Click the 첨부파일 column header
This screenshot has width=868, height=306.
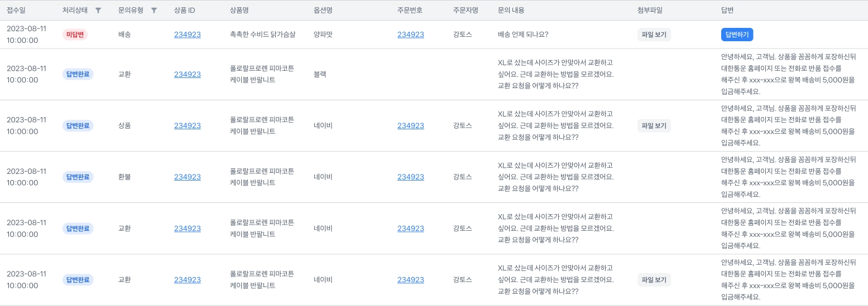point(650,11)
